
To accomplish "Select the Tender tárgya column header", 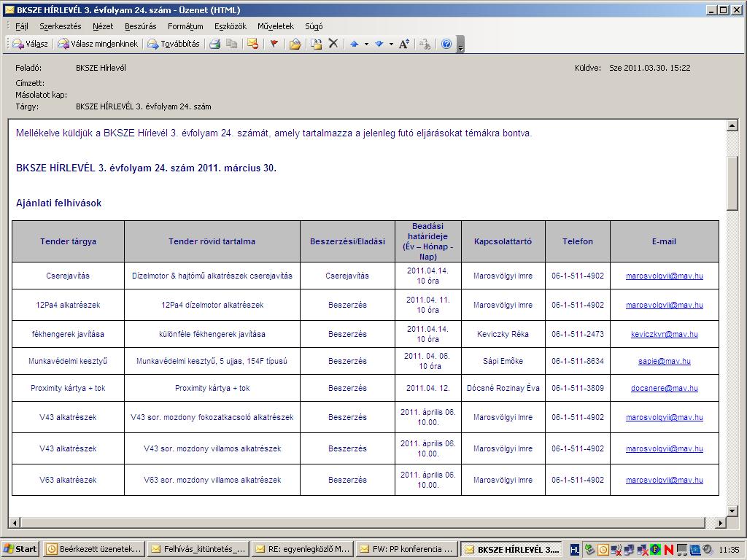I will (68, 241).
